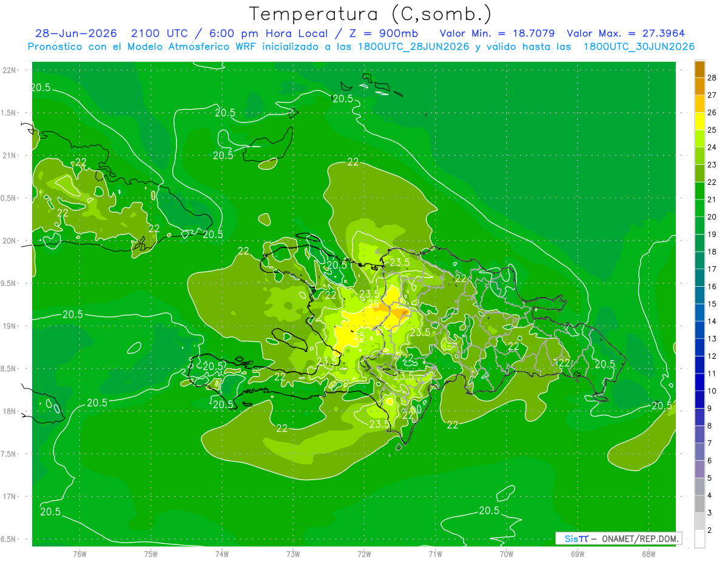Select the "Z = 900mb" pressure level text
Screen dimensions: 728x562
coord(382,33)
